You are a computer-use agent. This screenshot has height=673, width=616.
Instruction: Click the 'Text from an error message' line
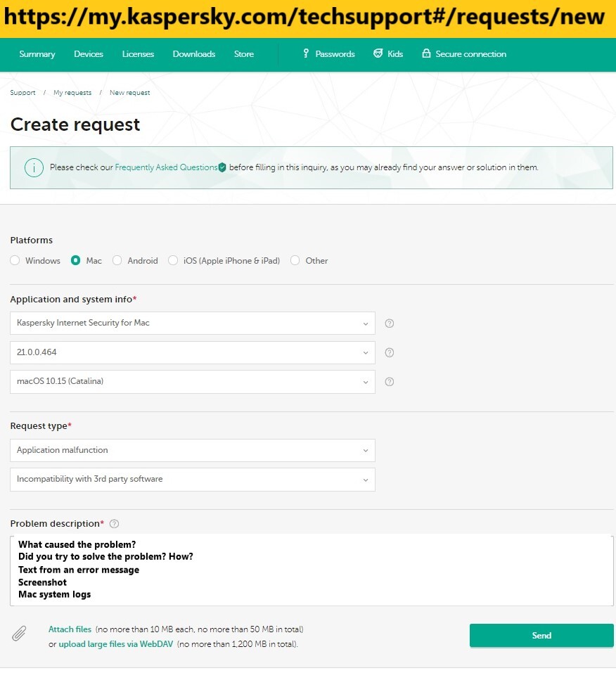click(x=79, y=570)
